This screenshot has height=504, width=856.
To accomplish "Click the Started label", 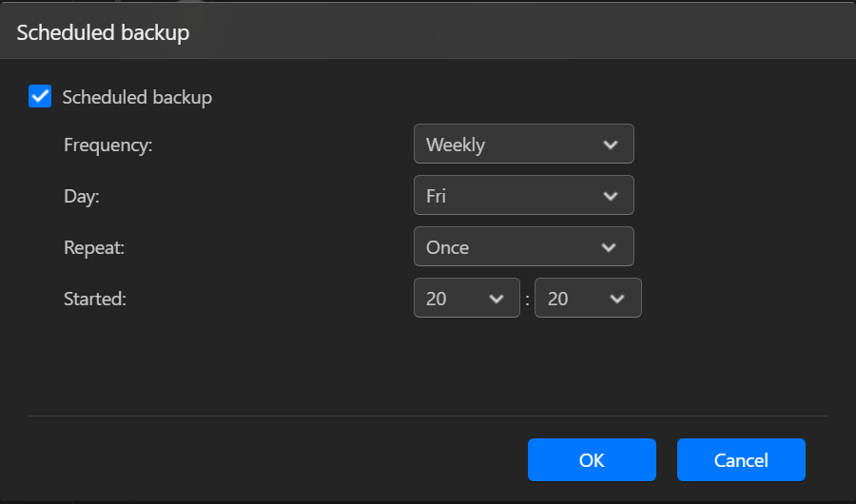I will (95, 300).
